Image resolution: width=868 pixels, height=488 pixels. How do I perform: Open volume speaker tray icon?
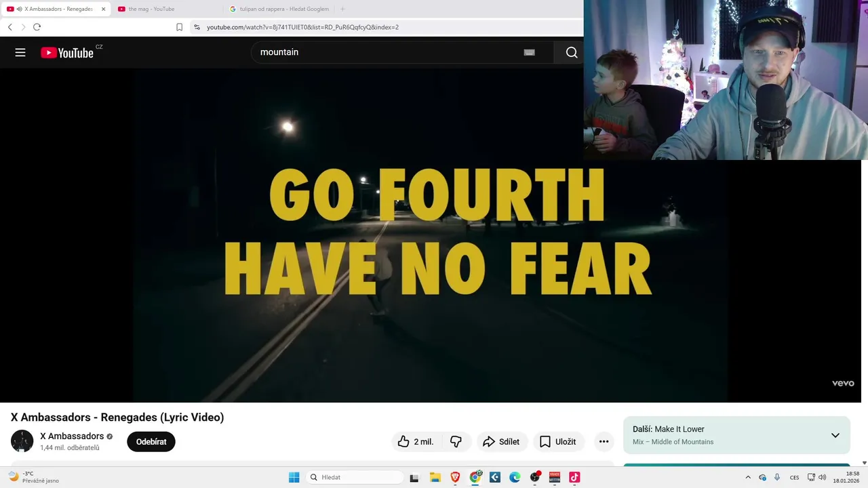pyautogui.click(x=823, y=477)
